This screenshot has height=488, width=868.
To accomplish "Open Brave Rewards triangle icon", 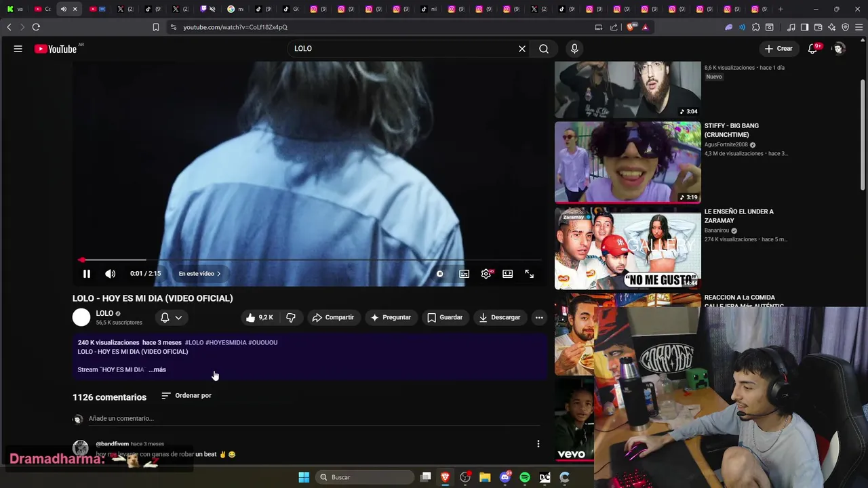I will coord(645,27).
